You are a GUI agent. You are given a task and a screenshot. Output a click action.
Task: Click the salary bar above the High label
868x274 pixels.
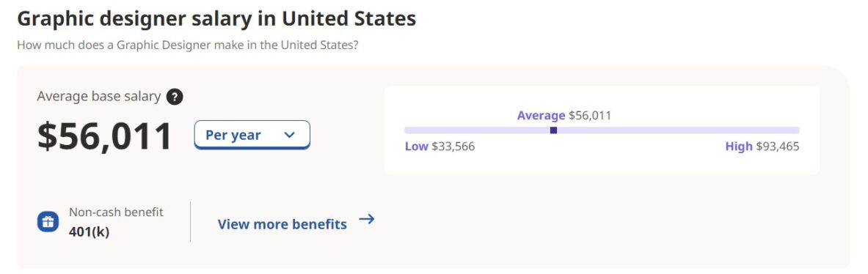coord(762,130)
